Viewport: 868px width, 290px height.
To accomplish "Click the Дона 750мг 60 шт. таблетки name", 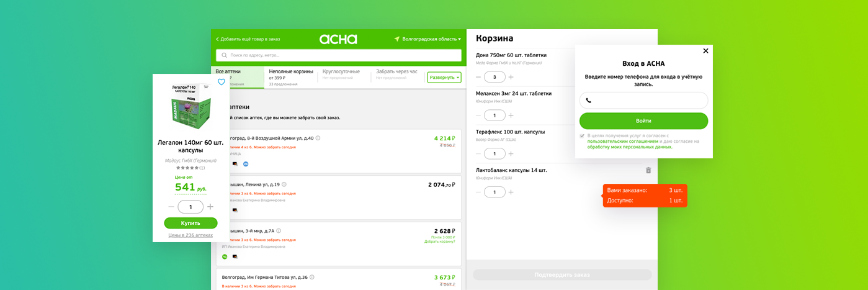I will tap(511, 55).
